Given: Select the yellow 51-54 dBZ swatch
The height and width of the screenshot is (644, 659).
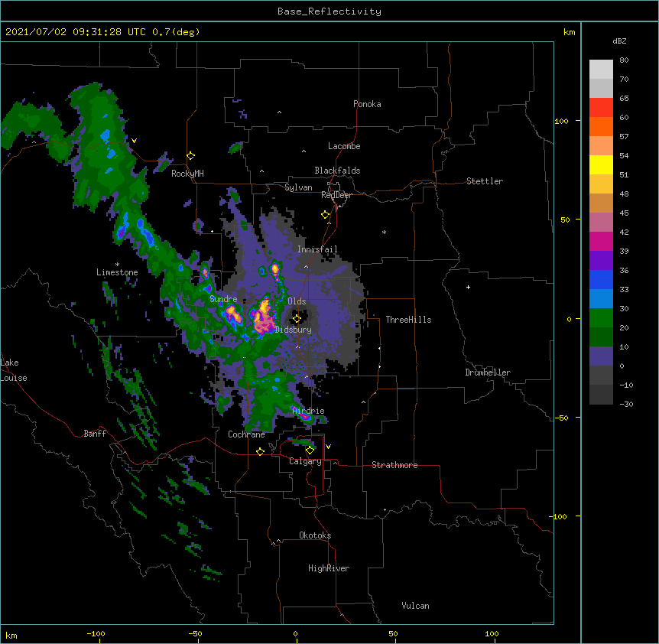Looking at the screenshot, I should tap(601, 164).
